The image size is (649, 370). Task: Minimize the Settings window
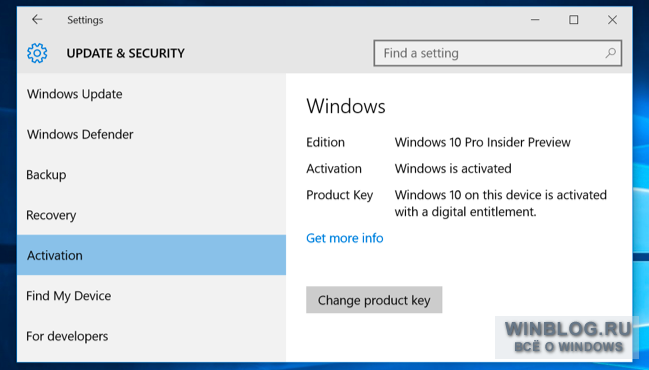click(x=535, y=19)
